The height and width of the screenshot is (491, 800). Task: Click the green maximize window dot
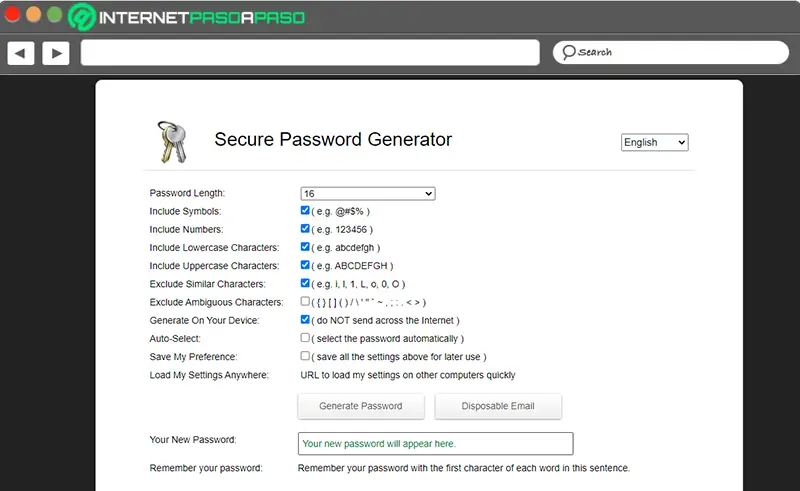click(54, 15)
